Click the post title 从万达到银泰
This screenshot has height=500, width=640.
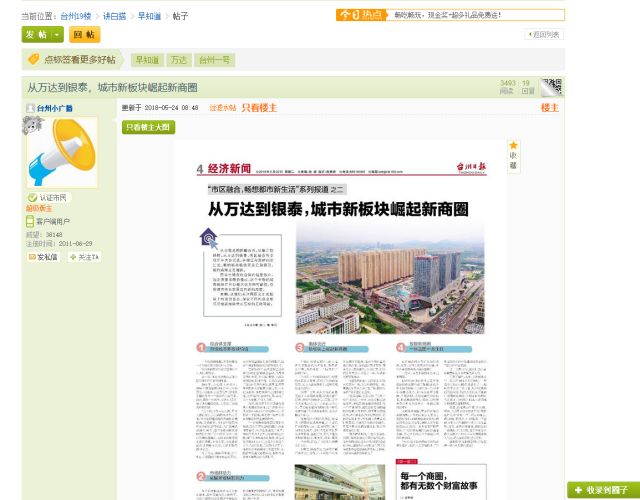tap(113, 87)
